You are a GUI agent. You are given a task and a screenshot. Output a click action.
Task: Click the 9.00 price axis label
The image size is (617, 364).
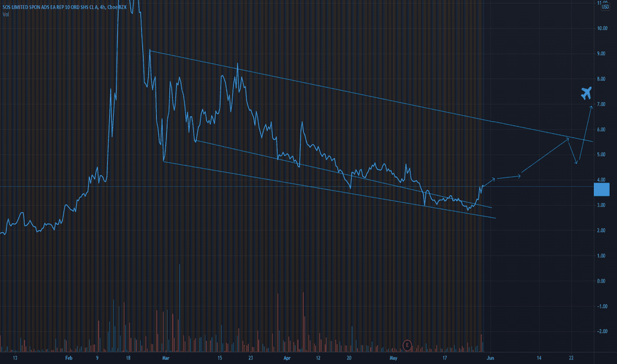pos(601,54)
